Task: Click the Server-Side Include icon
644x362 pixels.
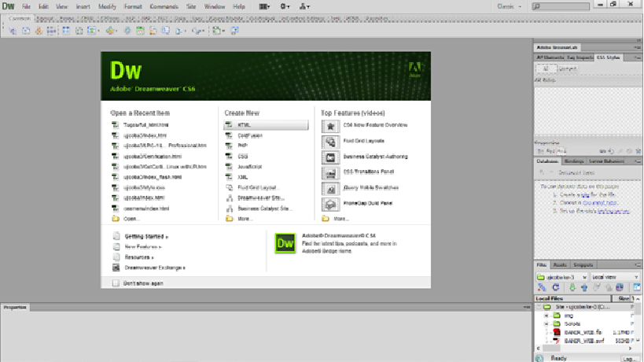Action: click(153, 31)
